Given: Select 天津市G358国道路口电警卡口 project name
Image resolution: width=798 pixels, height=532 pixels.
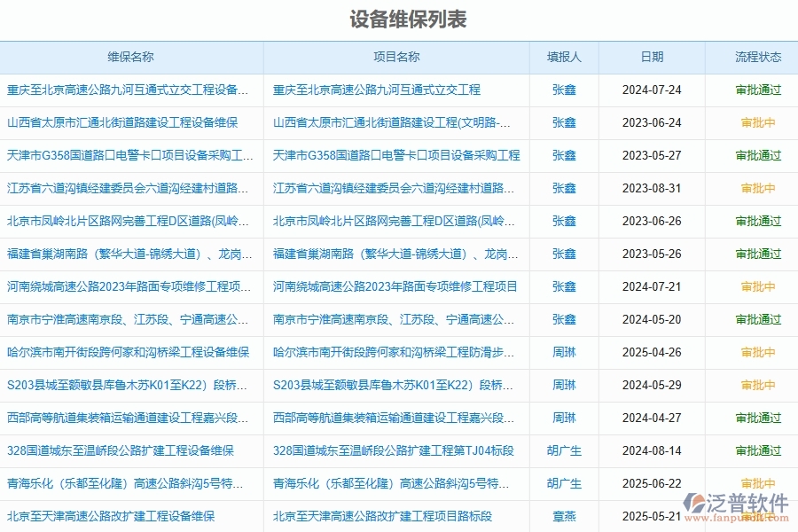Looking at the screenshot, I should 395,155.
